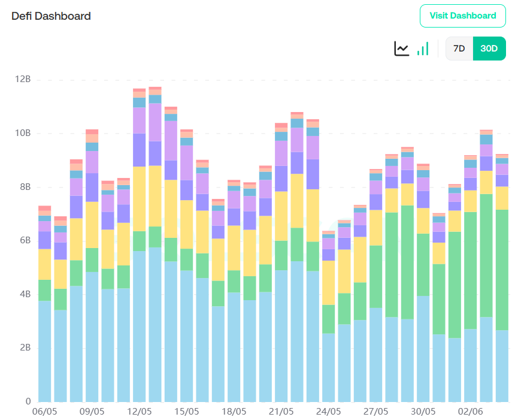Click the 12B label on the y-axis
The width and height of the screenshot is (518, 420).
point(24,79)
